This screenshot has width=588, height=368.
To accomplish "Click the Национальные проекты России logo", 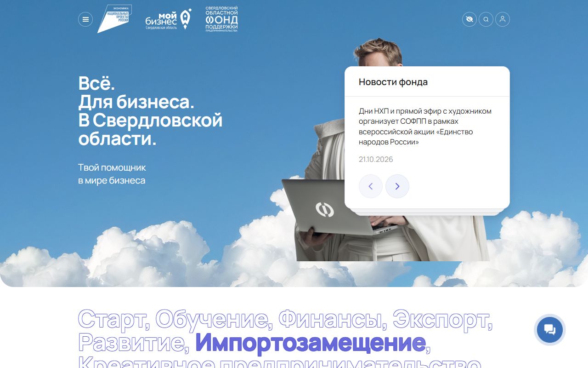I will coord(114,19).
